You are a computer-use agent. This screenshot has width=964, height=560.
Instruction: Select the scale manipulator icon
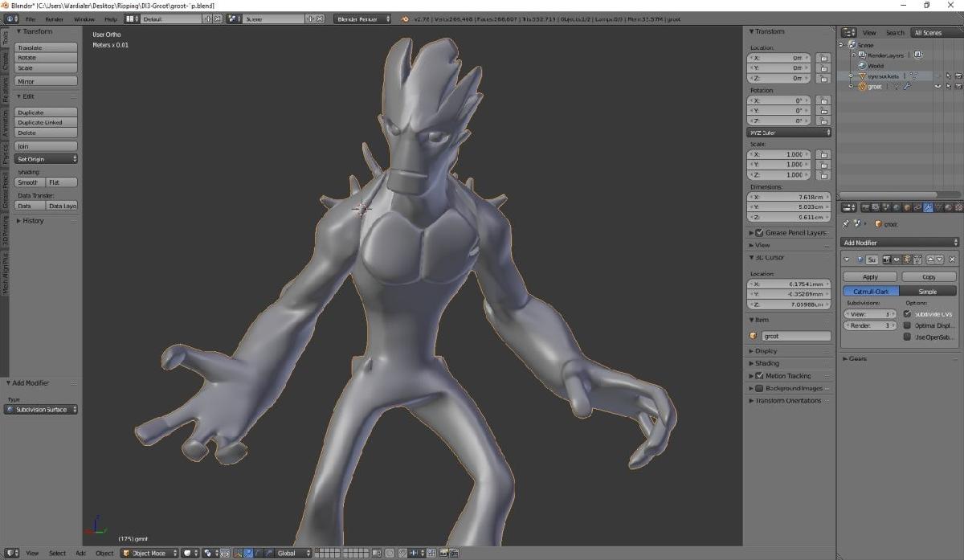(269, 553)
